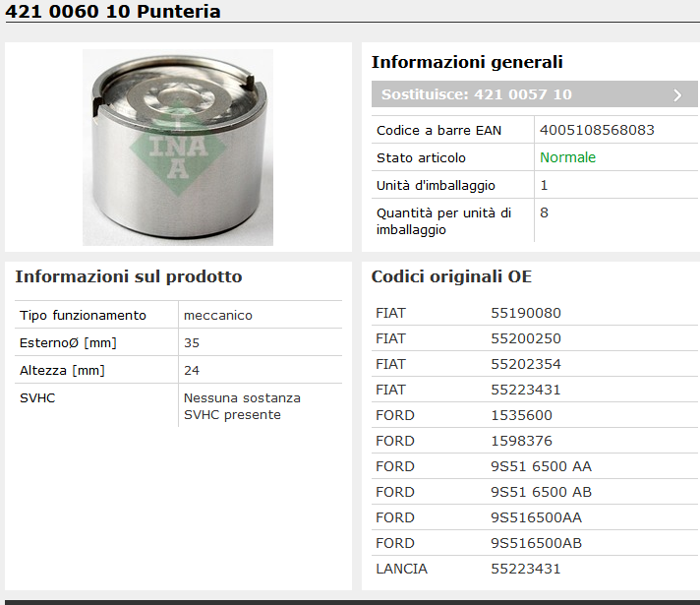Select FIAT OE code 55223431

526,390
